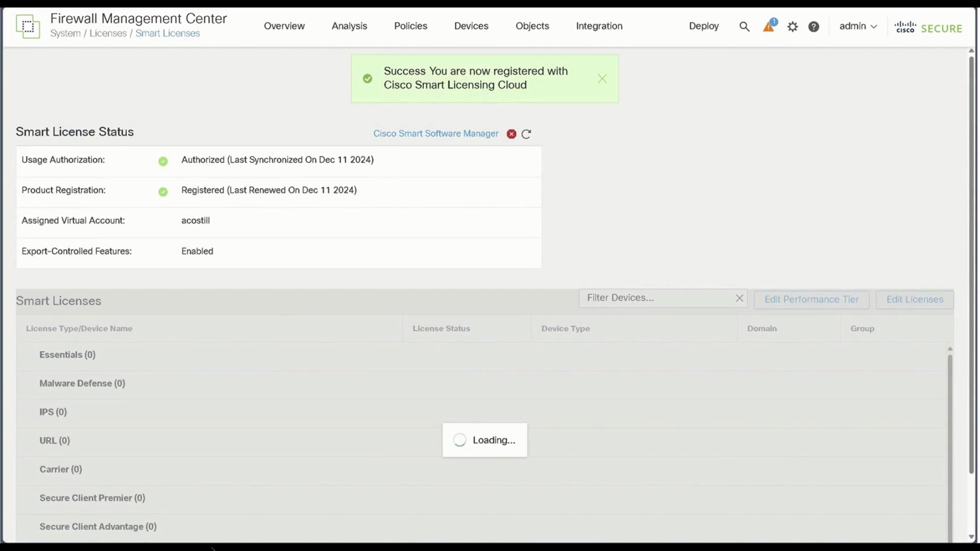The image size is (980, 551).
Task: Open the admin user dropdown
Action: click(x=858, y=26)
